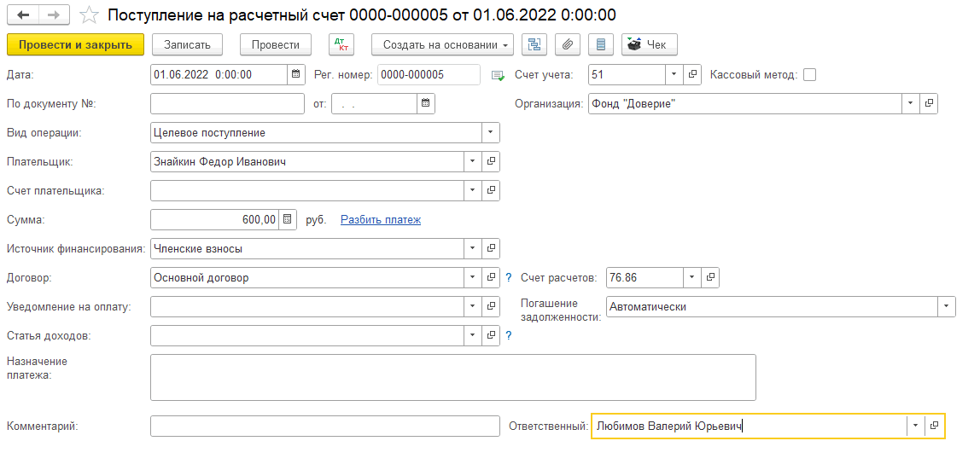Click Провести и закрыть button
The height and width of the screenshot is (470, 980).
coord(75,44)
